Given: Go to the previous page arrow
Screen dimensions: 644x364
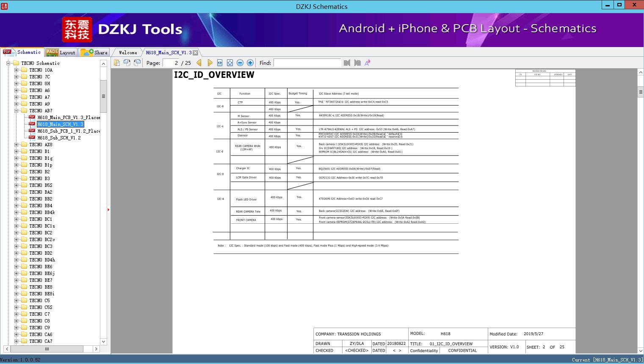Looking at the screenshot, I should 199,63.
